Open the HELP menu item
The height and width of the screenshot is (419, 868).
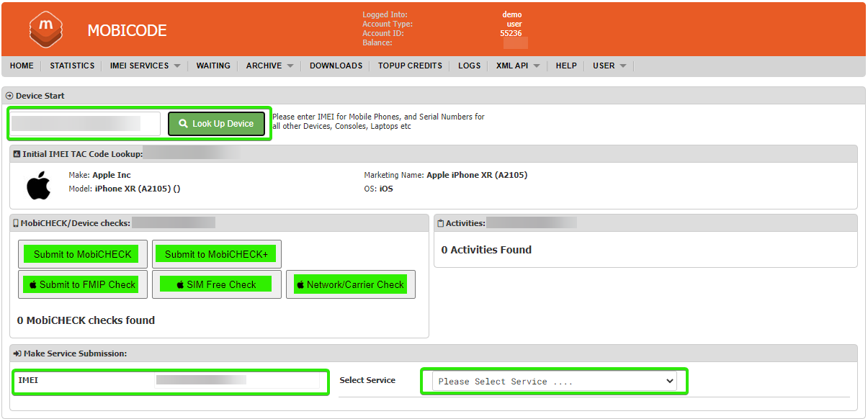click(x=566, y=66)
